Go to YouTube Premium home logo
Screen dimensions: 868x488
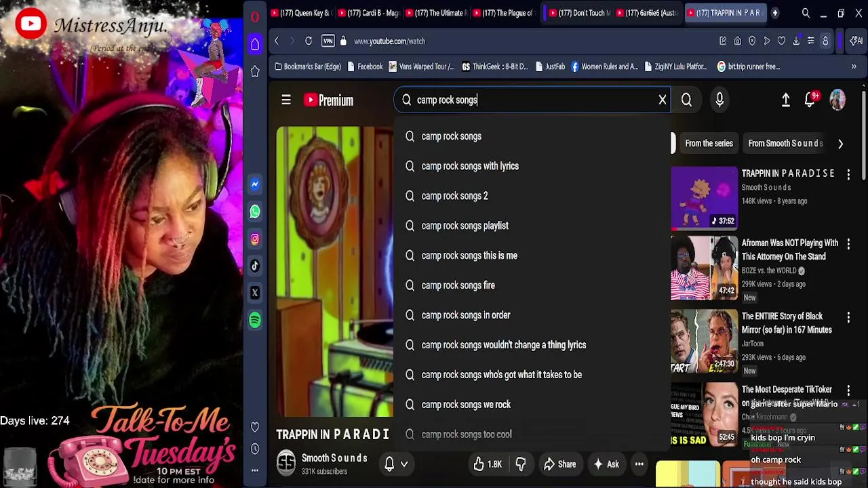click(x=328, y=100)
